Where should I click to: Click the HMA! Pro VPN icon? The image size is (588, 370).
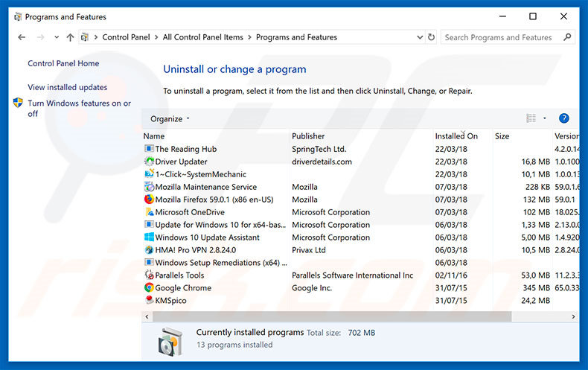pos(149,249)
